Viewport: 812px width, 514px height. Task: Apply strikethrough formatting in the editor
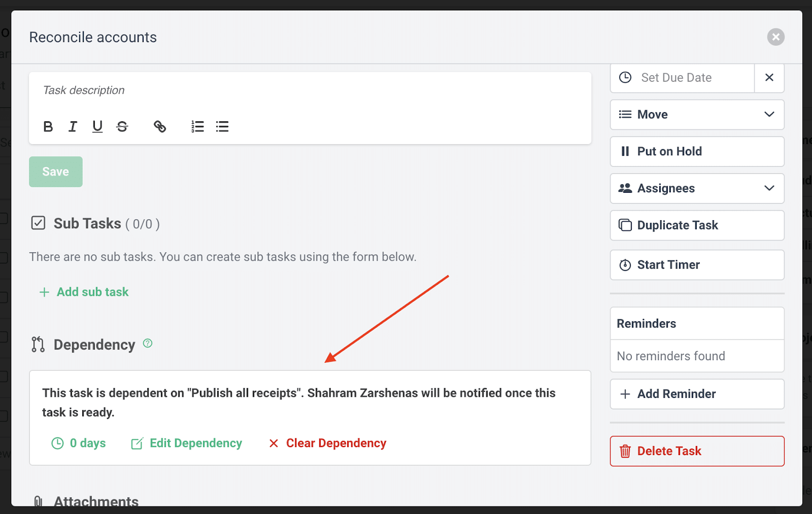tap(122, 126)
